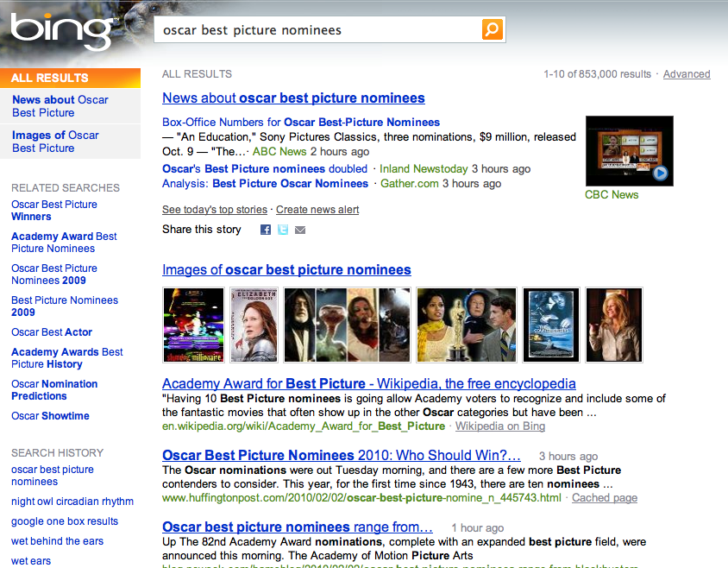Open 'See today's top stories'

coord(214,209)
